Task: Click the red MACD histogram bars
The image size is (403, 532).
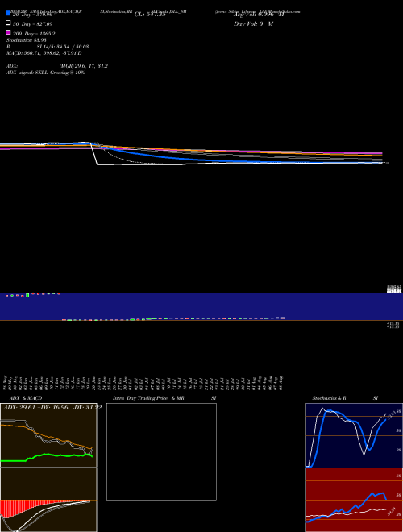Action: (20, 507)
